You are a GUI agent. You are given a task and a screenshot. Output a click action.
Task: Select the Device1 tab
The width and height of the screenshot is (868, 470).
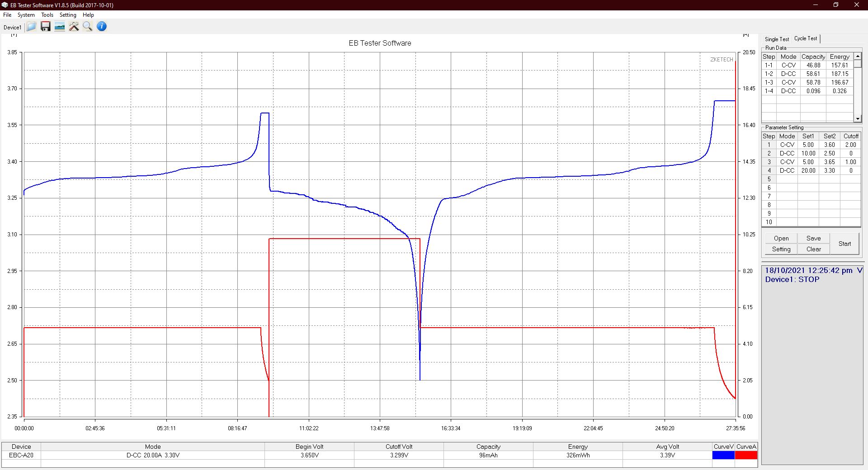click(12, 28)
